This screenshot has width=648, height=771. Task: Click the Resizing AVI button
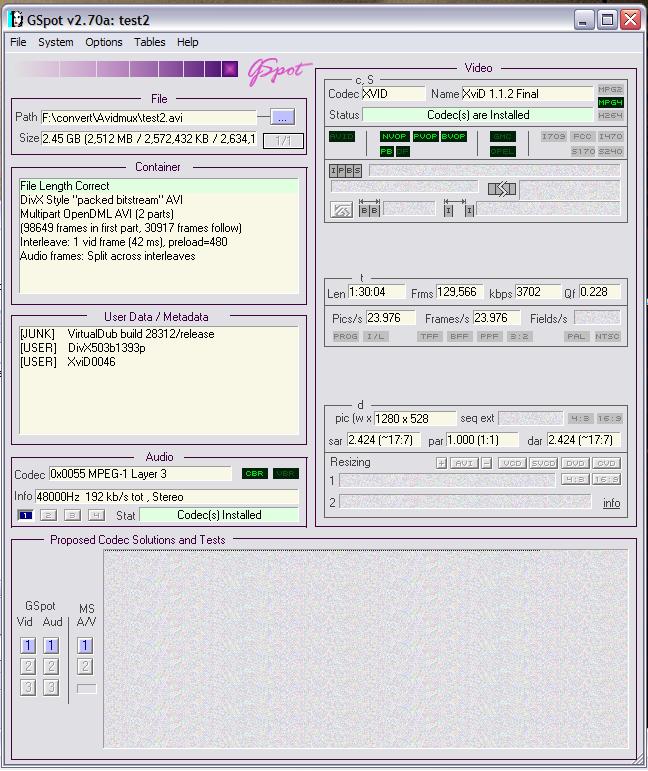coord(464,463)
